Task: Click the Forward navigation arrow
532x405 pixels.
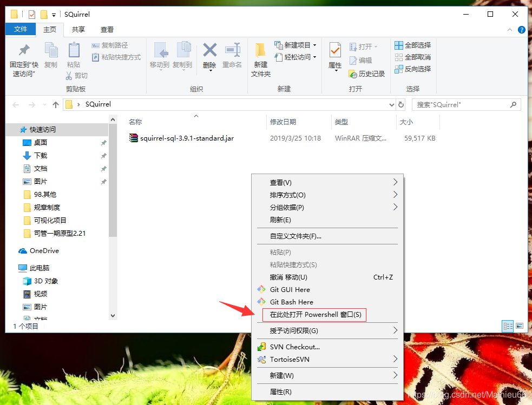Action: 31,105
